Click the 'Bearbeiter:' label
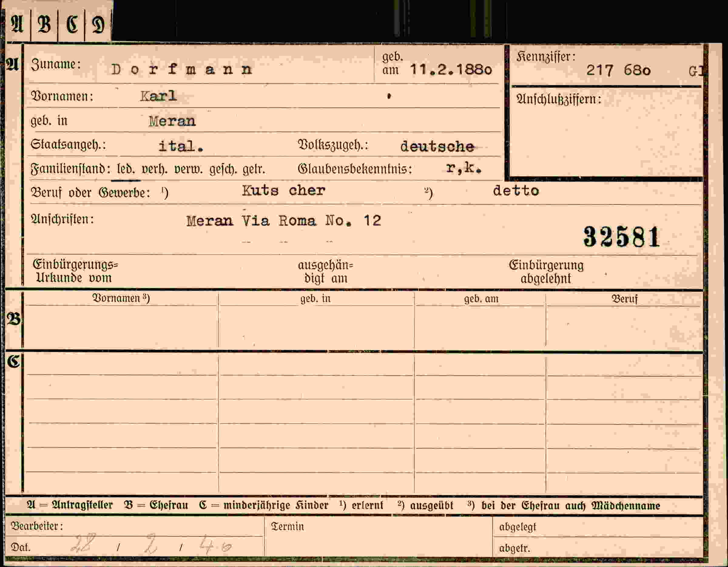 [37, 526]
